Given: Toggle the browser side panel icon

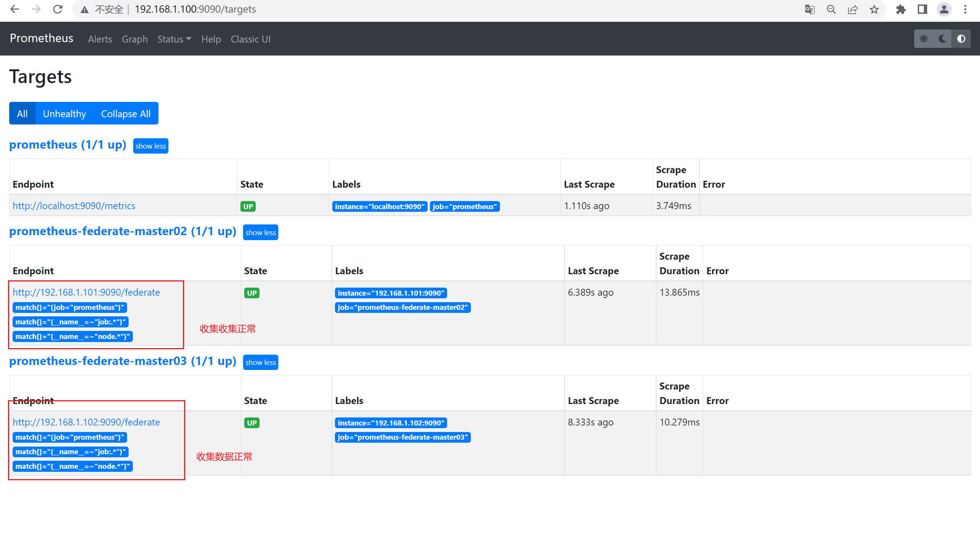Looking at the screenshot, I should coord(922,9).
